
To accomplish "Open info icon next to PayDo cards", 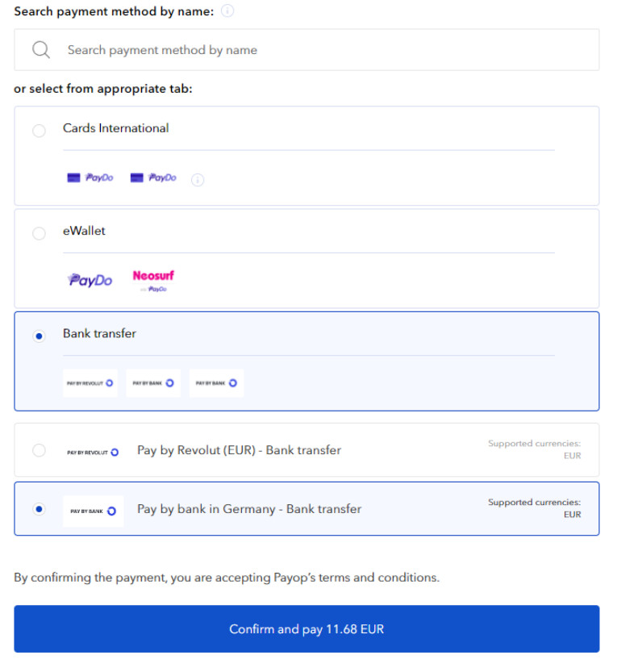I will click(198, 180).
